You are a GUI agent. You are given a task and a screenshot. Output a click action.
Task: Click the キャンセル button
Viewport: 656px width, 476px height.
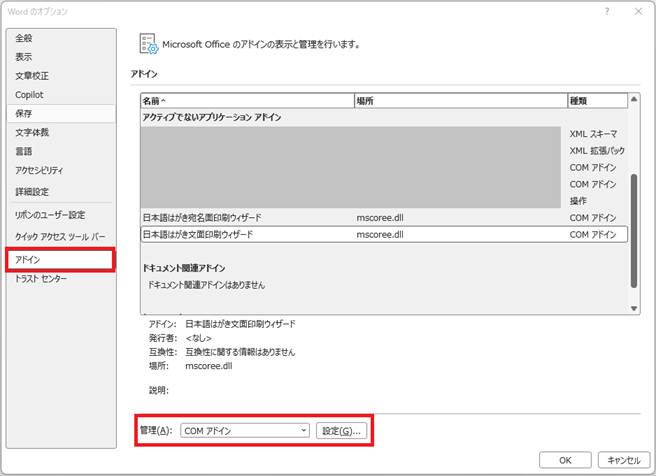click(x=624, y=460)
